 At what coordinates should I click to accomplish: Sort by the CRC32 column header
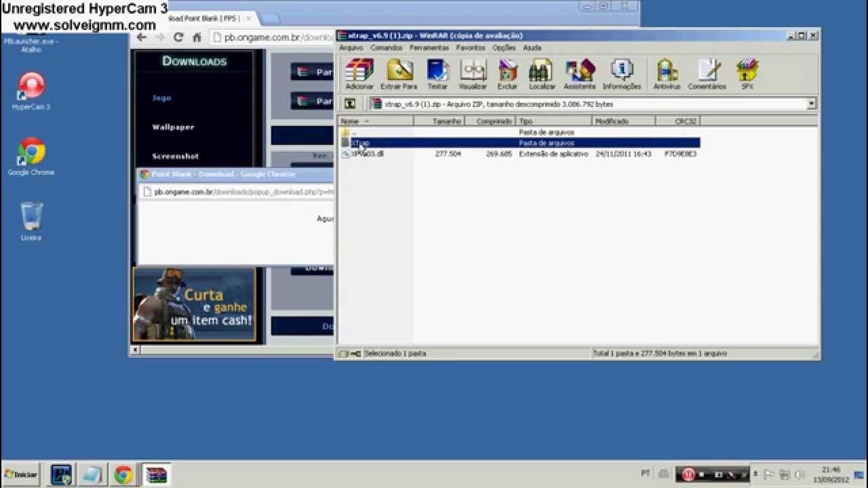pyautogui.click(x=677, y=121)
